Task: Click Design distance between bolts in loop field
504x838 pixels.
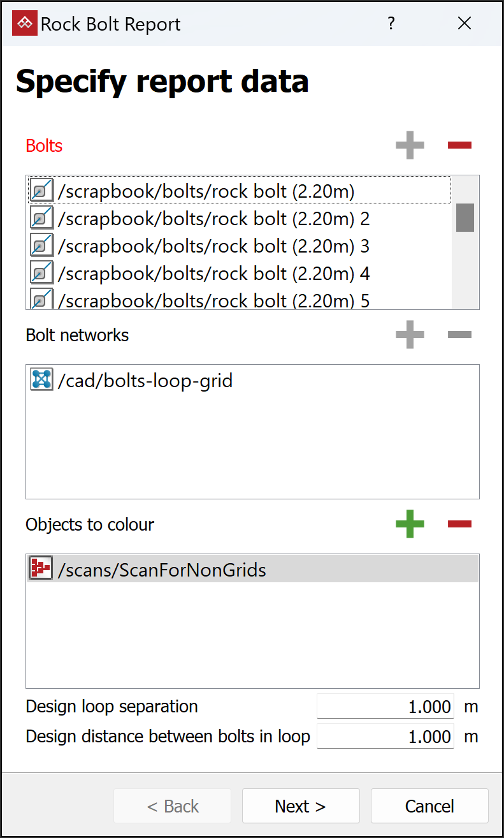Action: coord(385,737)
